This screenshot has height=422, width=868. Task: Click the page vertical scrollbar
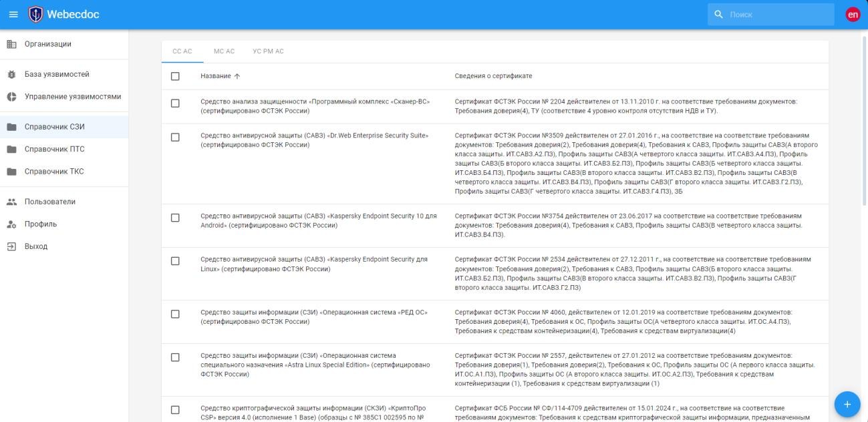pos(865,120)
